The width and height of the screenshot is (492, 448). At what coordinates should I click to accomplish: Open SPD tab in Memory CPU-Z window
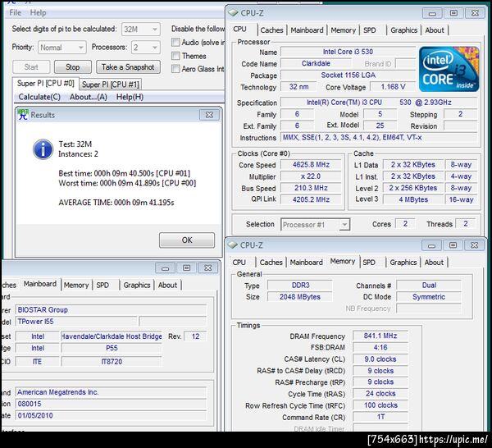tap(369, 262)
